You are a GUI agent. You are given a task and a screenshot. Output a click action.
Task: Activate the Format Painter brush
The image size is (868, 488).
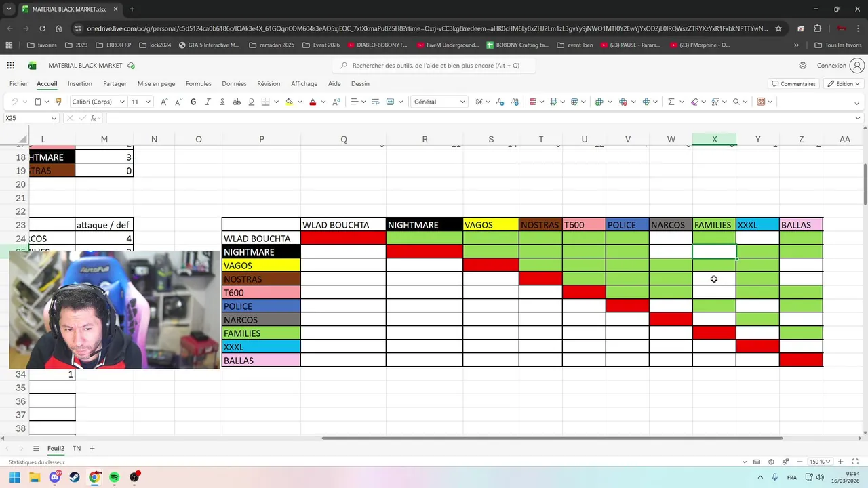[58, 102]
